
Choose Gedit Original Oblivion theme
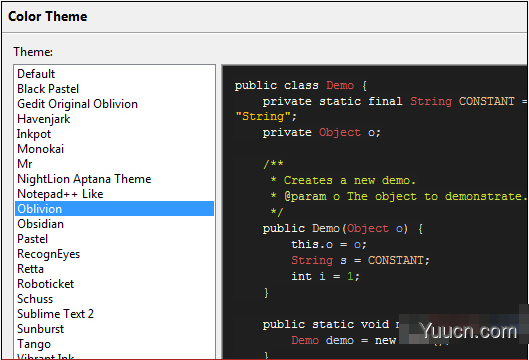tap(114, 104)
